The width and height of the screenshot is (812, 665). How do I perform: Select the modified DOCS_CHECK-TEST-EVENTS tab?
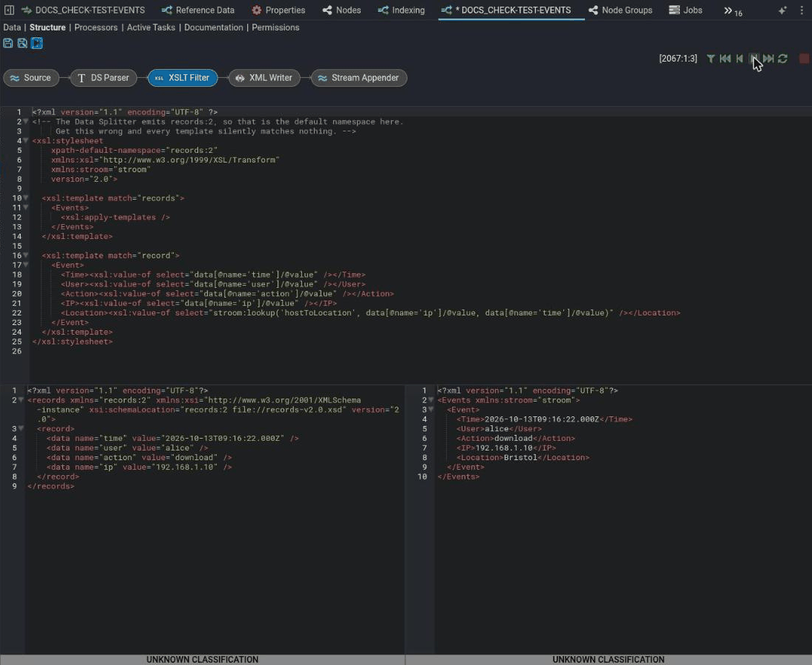(x=511, y=10)
